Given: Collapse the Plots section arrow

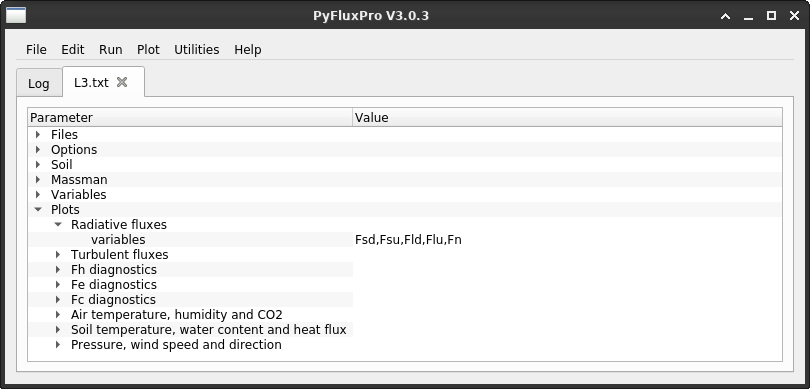Looking at the screenshot, I should pyautogui.click(x=38, y=210).
